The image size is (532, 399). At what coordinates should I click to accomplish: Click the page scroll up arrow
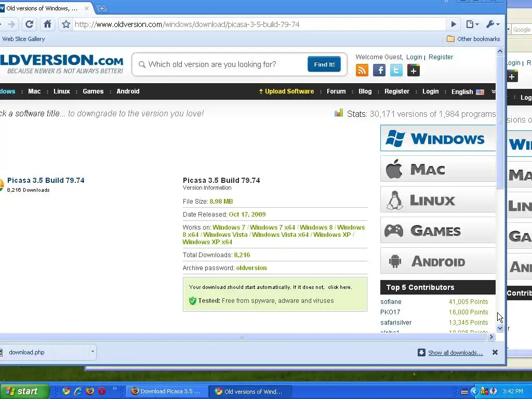[500, 51]
